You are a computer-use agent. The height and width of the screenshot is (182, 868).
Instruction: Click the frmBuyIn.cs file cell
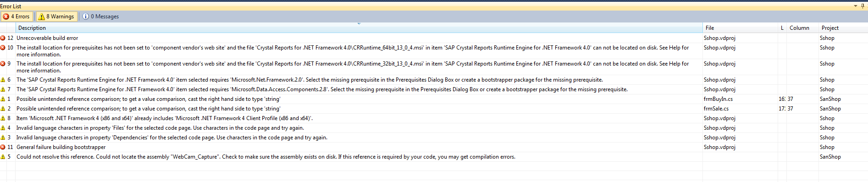click(x=718, y=99)
